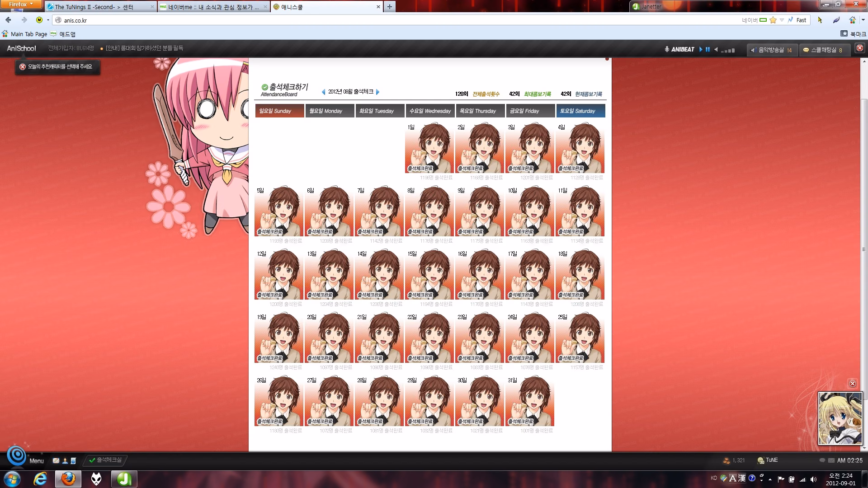Image resolution: width=868 pixels, height=488 pixels.
Task: Click the blue document icon beside Menu
Action: pos(73,461)
